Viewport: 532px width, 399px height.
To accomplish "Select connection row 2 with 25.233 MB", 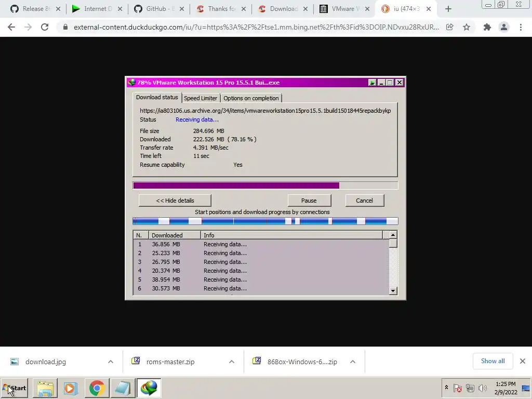I will click(261, 253).
